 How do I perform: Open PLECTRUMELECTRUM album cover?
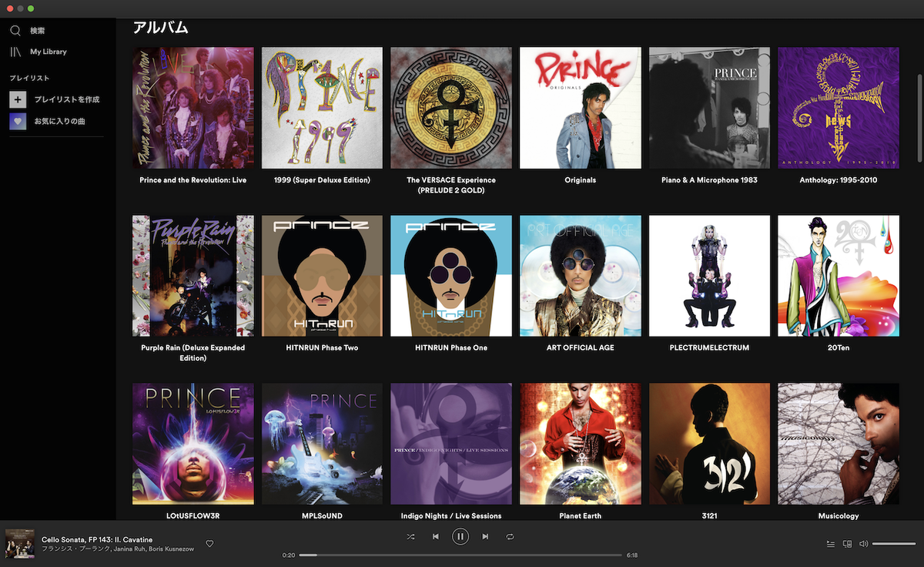point(709,276)
